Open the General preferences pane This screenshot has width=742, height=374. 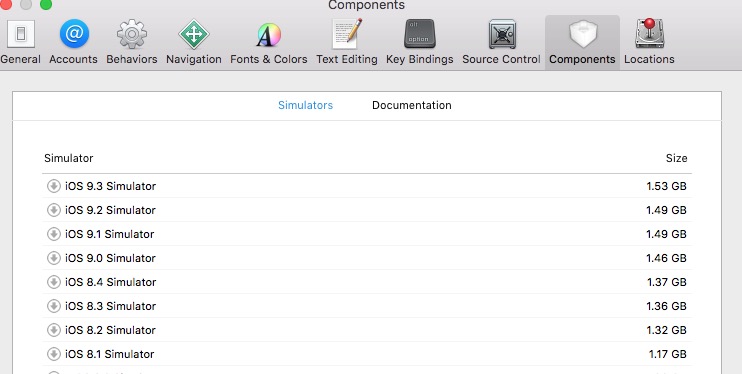pyautogui.click(x=20, y=43)
